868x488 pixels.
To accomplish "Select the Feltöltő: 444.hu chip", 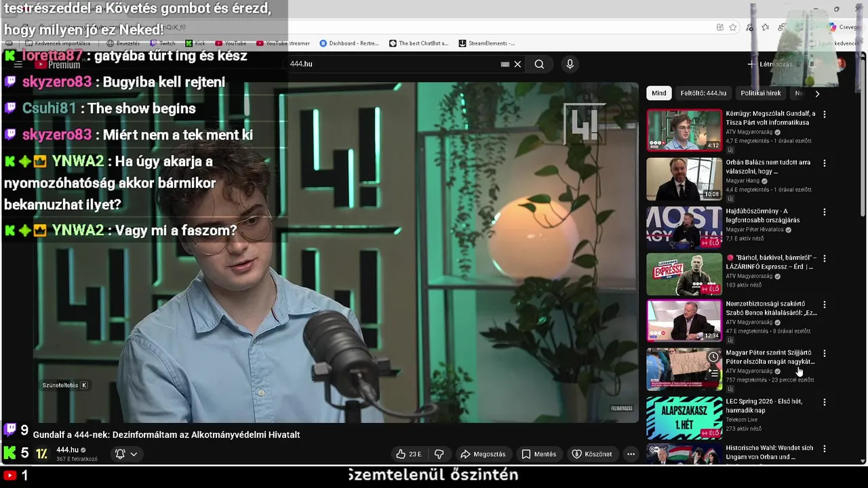I will [703, 94].
